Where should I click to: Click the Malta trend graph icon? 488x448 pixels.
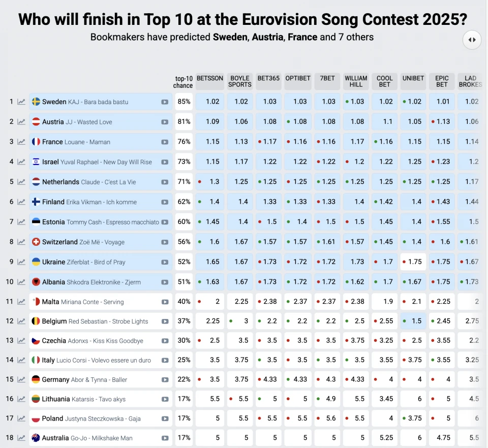click(21, 302)
